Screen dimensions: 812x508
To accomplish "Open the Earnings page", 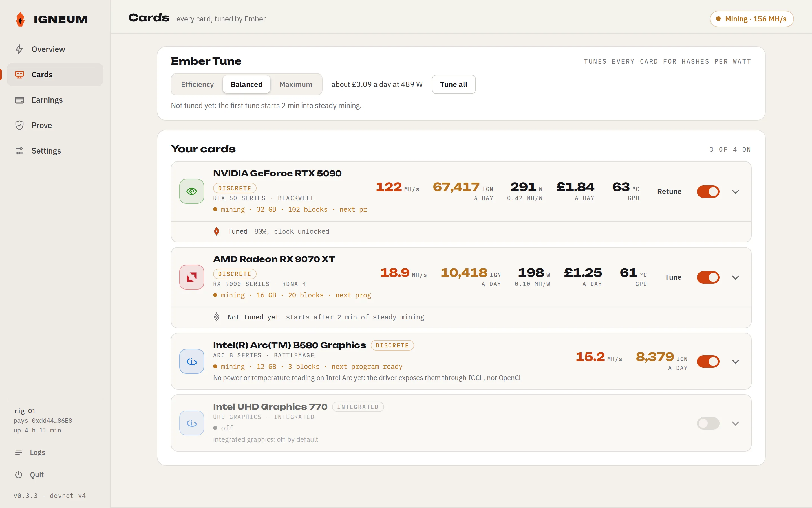I will click(x=55, y=100).
